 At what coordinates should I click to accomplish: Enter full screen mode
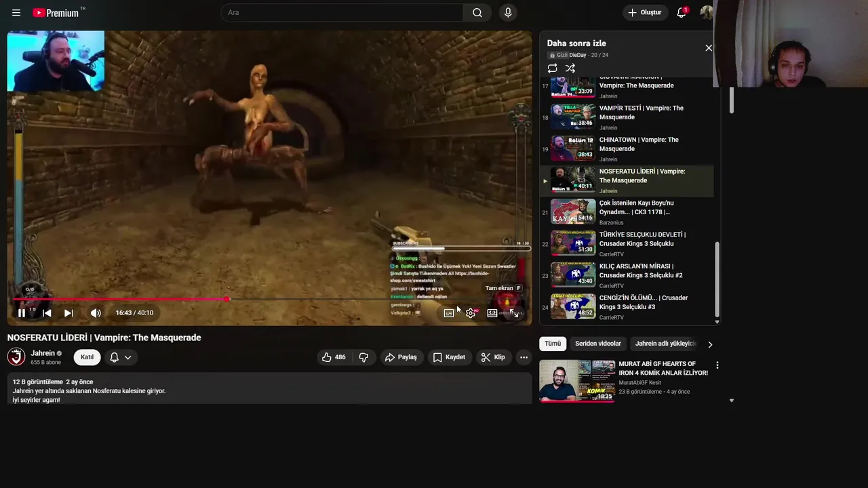tap(515, 312)
